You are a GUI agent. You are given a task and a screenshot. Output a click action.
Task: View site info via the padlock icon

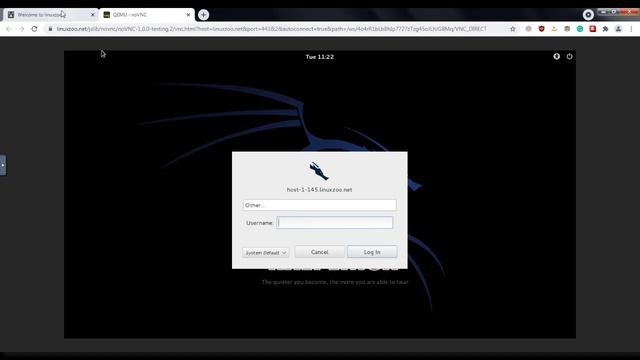pyautogui.click(x=50, y=29)
